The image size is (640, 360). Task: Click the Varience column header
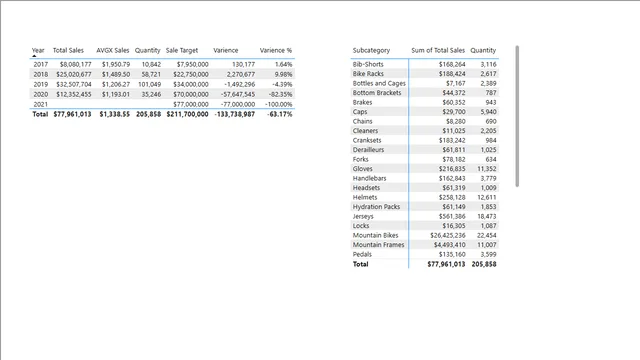coord(226,50)
